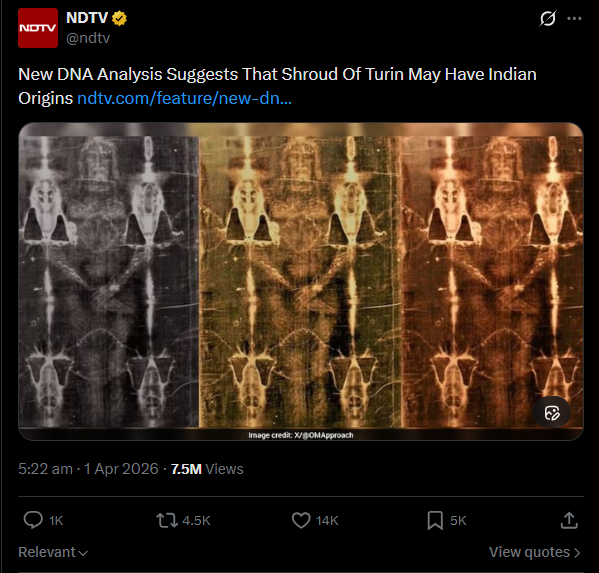Screen dimensions: 599x573
Task: Open the ndtv.com/feature article link
Action: coord(185,99)
